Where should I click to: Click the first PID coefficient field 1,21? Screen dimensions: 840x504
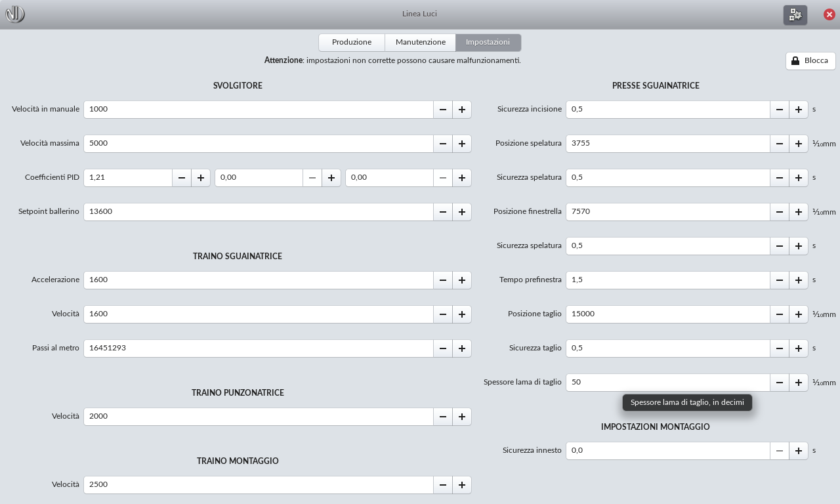pos(128,178)
